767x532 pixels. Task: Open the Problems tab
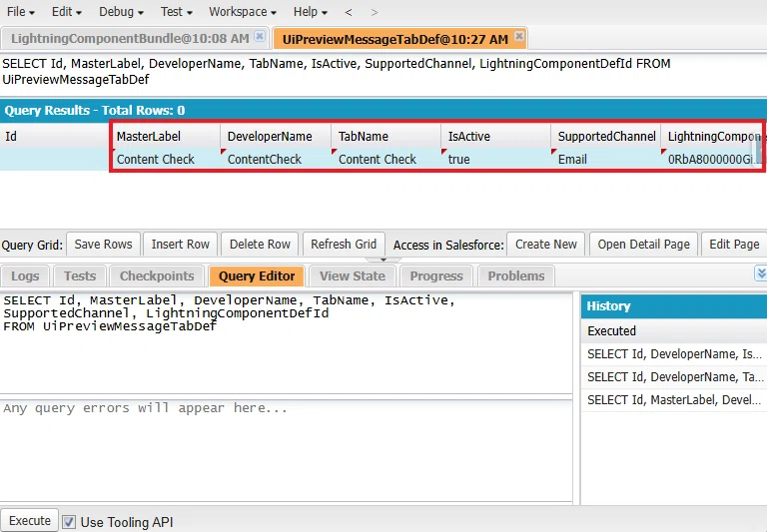pos(516,276)
